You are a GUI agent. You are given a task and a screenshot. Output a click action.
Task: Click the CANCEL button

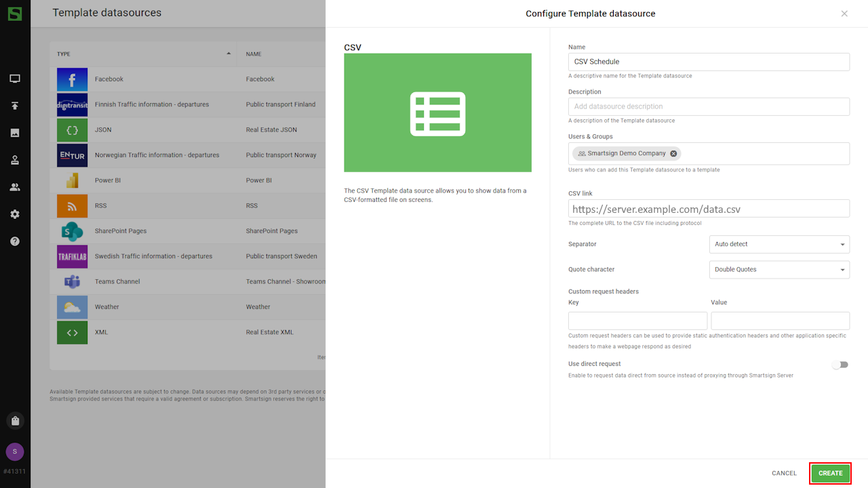point(784,473)
